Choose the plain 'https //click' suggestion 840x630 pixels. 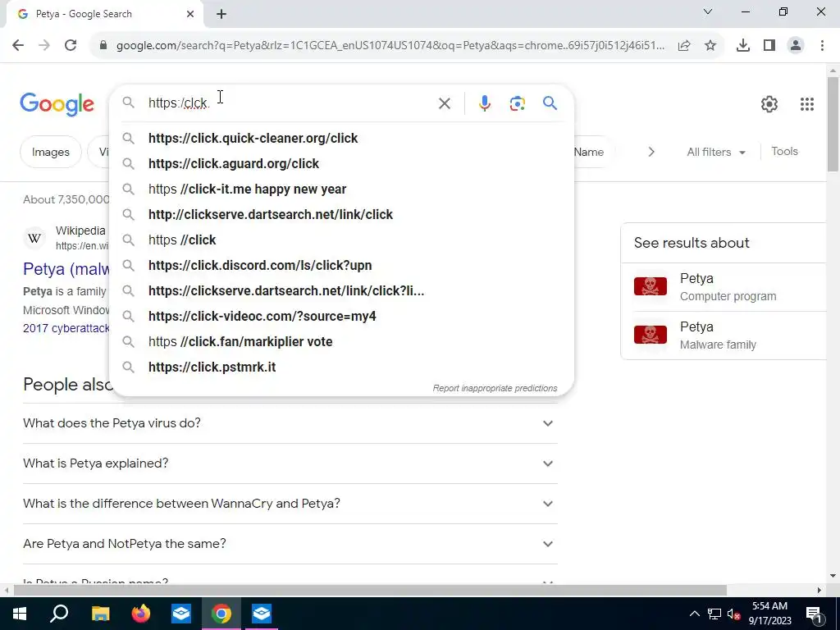[x=341, y=240]
